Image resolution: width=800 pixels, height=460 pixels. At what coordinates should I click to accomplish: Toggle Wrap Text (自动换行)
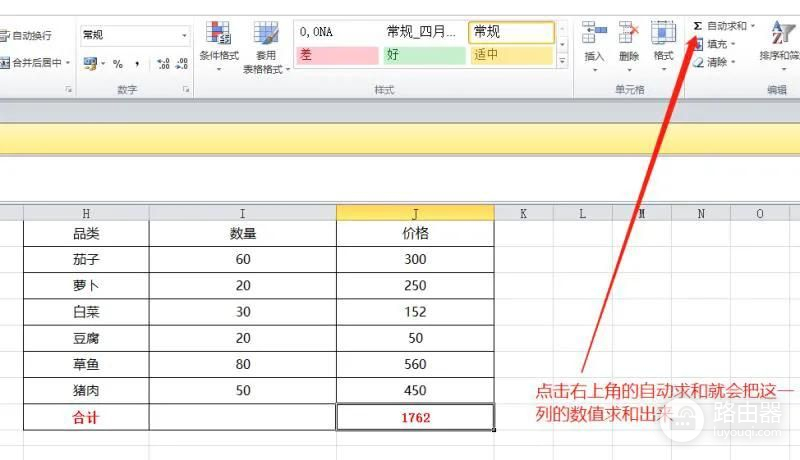point(27,35)
